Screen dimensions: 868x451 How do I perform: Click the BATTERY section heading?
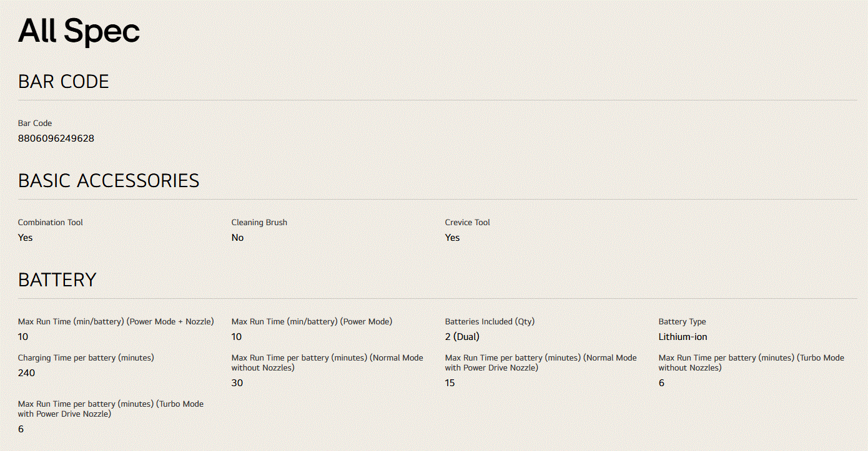[57, 280]
